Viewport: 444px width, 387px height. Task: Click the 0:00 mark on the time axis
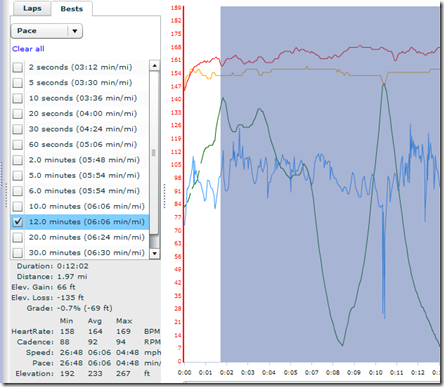184,372
